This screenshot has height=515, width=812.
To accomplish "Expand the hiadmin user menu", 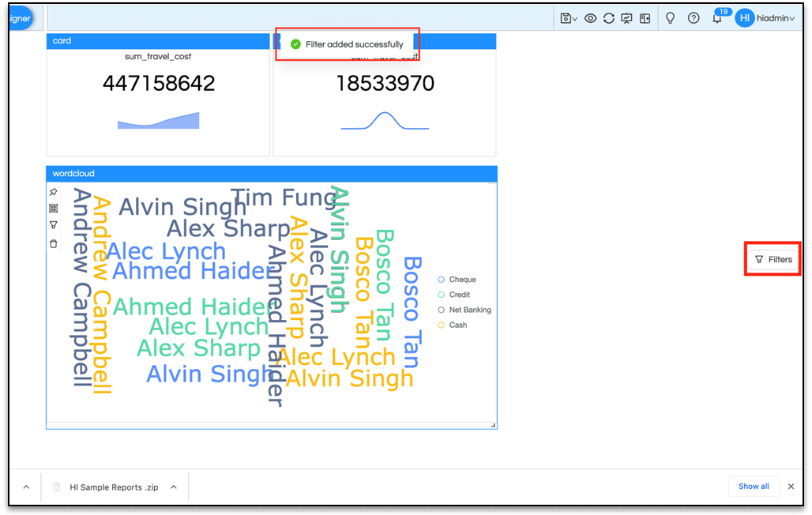I will click(x=775, y=18).
